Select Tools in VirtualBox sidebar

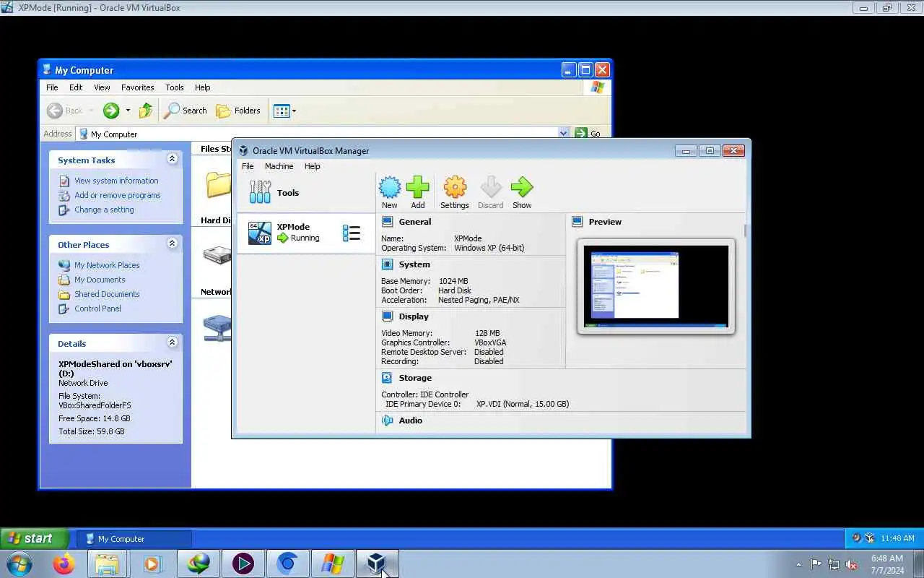coord(306,193)
